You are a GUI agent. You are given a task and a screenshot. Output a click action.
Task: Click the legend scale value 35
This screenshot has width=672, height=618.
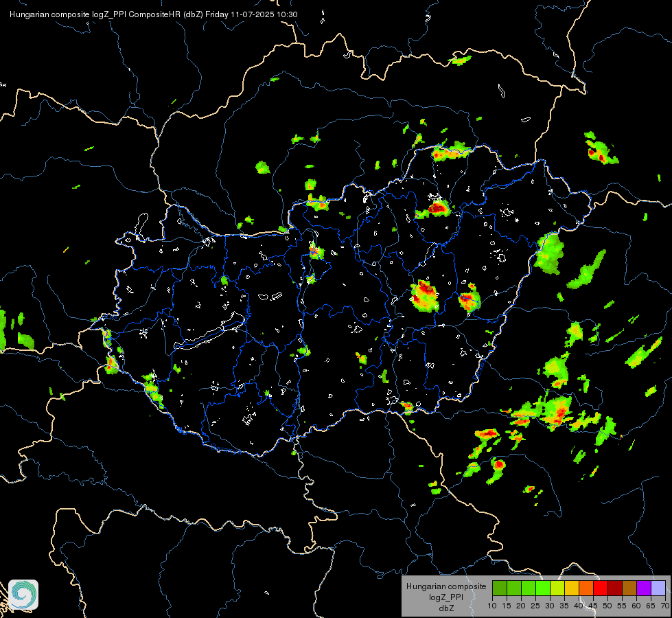point(564,606)
